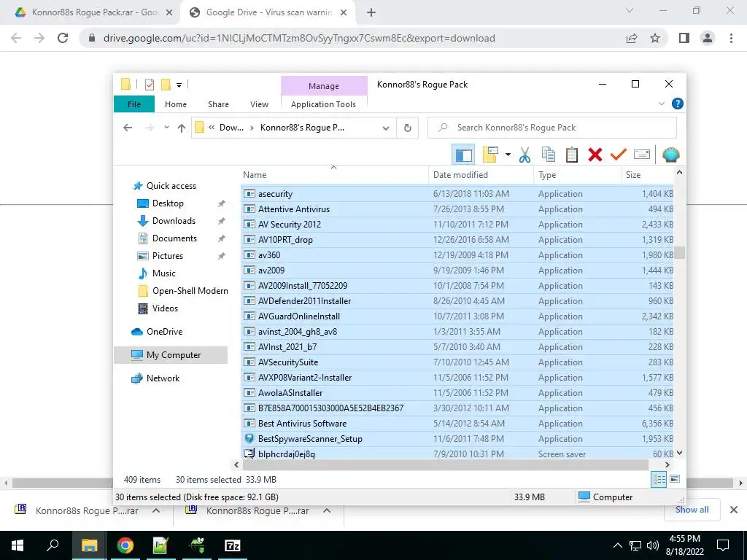747x560 pixels.
Task: Click the Cut scissors icon in Explorer toolbar
Action: click(525, 155)
